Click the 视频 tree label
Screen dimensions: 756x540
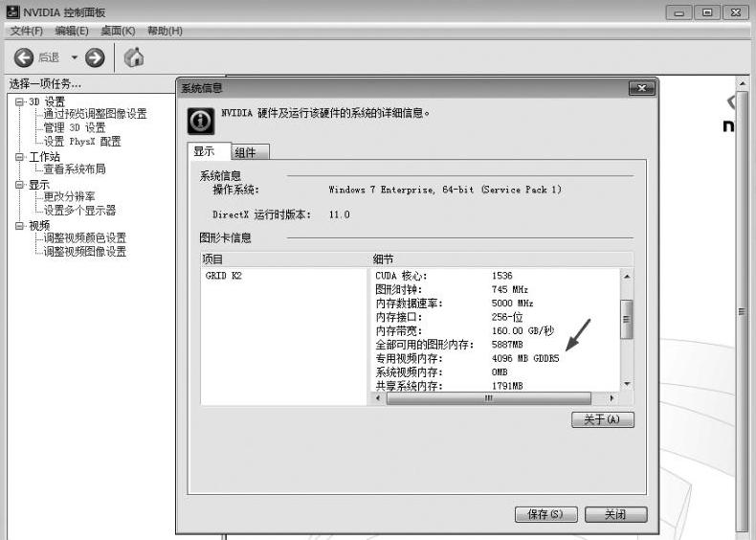[x=39, y=225]
